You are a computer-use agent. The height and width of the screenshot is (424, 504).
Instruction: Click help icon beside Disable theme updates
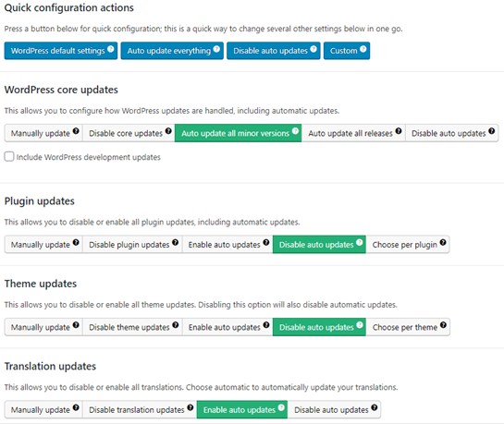(x=175, y=325)
